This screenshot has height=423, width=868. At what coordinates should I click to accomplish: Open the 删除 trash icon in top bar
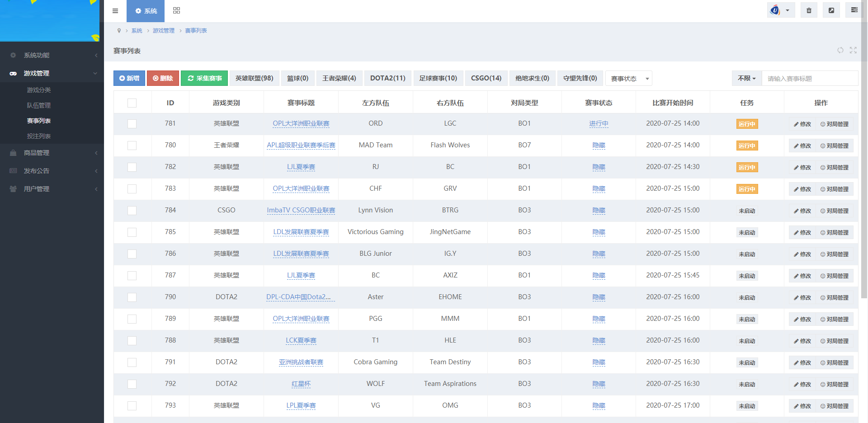809,9
